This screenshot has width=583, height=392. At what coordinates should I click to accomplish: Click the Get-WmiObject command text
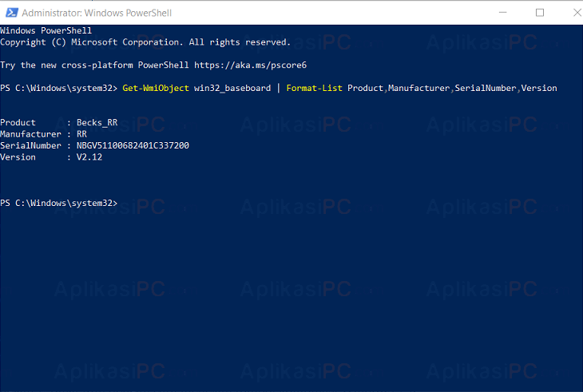(x=156, y=88)
